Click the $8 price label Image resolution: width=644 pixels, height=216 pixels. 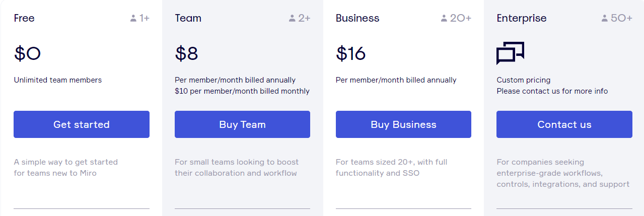tap(186, 53)
